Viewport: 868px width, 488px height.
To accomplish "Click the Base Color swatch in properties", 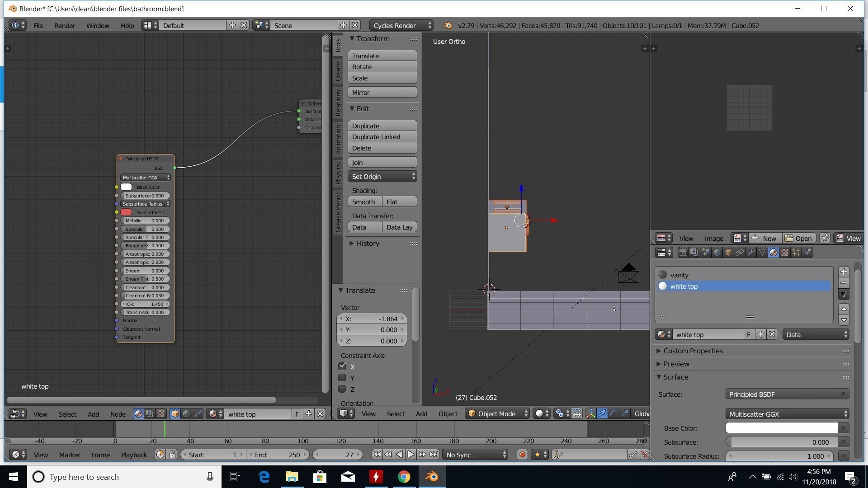I will [781, 428].
